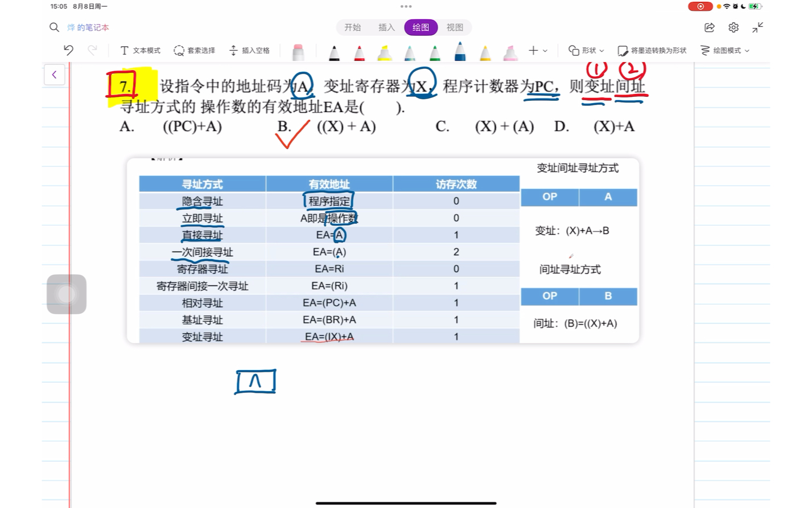Screen dimensions: 812x508
Task: Select the yellow highlighter
Action: pyautogui.click(x=385, y=52)
